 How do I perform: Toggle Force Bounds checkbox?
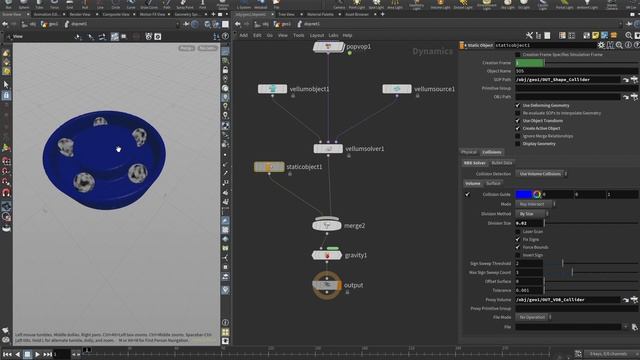click(518, 247)
